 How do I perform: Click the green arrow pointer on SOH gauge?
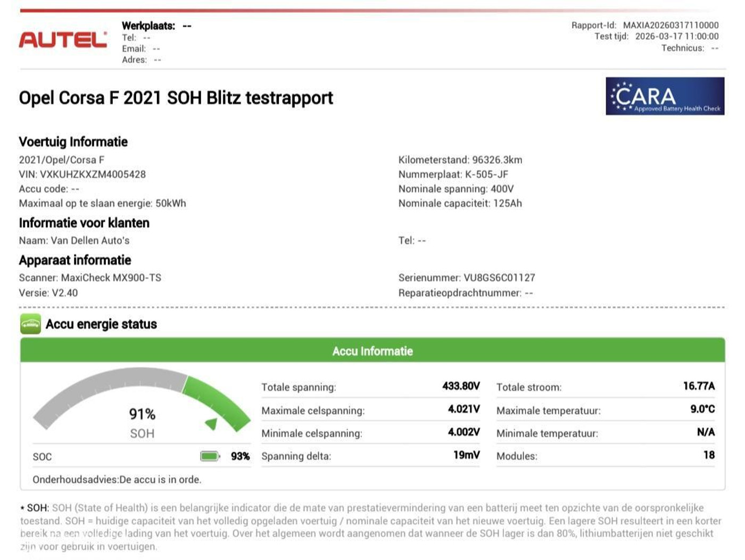pos(211,423)
